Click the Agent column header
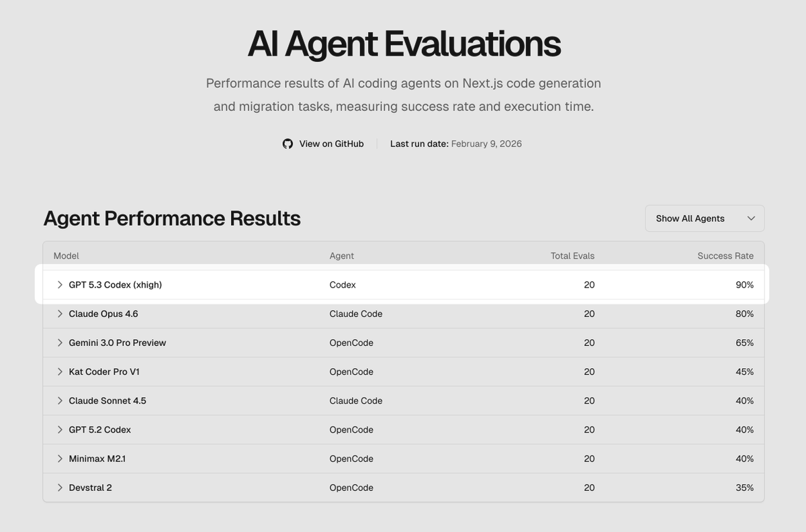The image size is (806, 532). [342, 256]
